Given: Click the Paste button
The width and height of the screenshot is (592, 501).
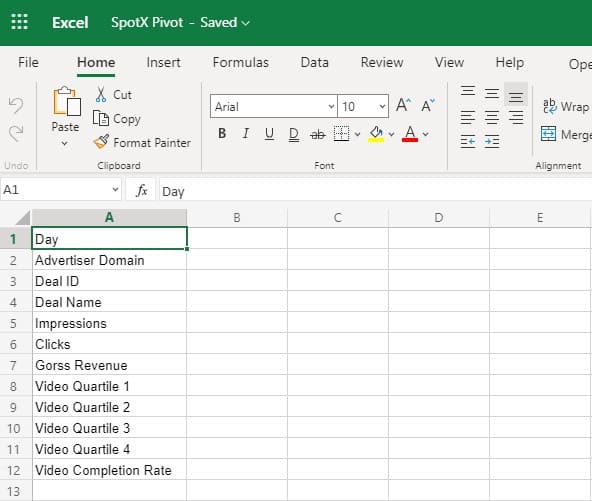Looking at the screenshot, I should click(x=66, y=110).
